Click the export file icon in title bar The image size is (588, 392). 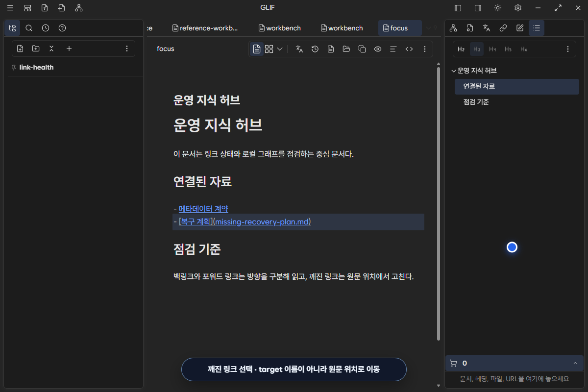(x=45, y=8)
